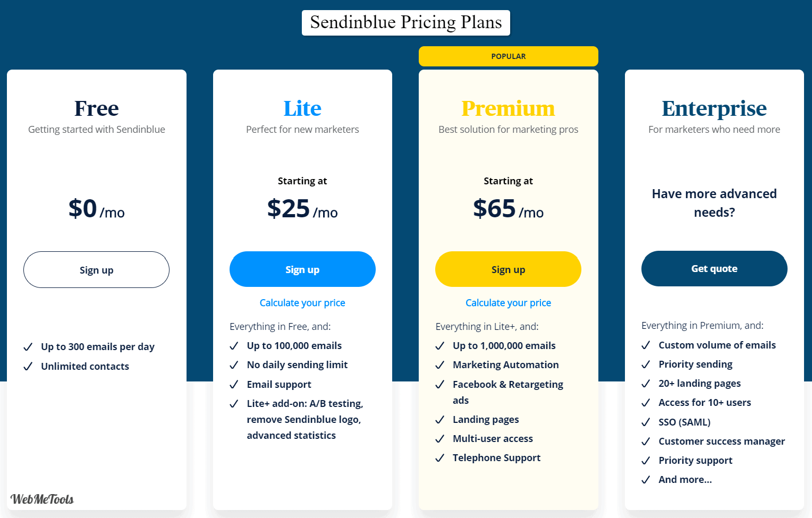Click the checkmark beside Telephone Support

coord(440,458)
